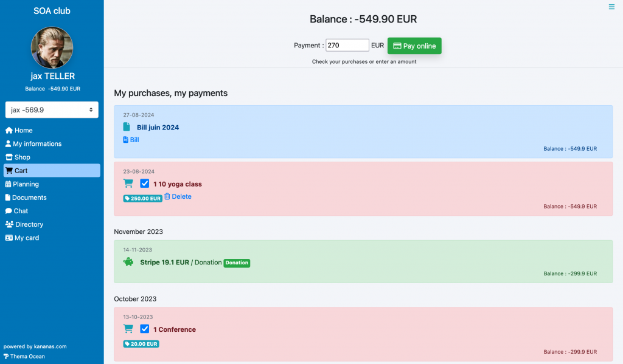Click the 250.00 EUR price tag badge
Image resolution: width=623 pixels, height=364 pixels.
[x=142, y=199]
